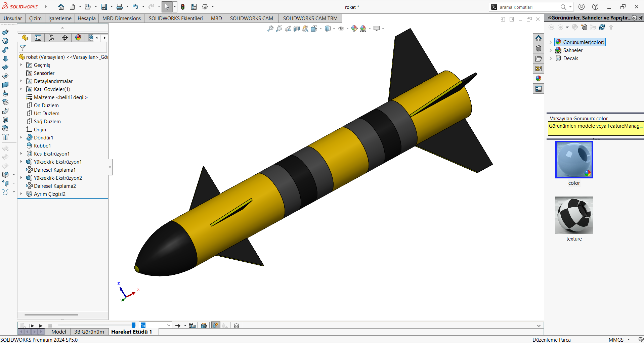Expand the Ayrım Çizgisi2 feature
The height and width of the screenshot is (343, 644).
click(x=21, y=194)
